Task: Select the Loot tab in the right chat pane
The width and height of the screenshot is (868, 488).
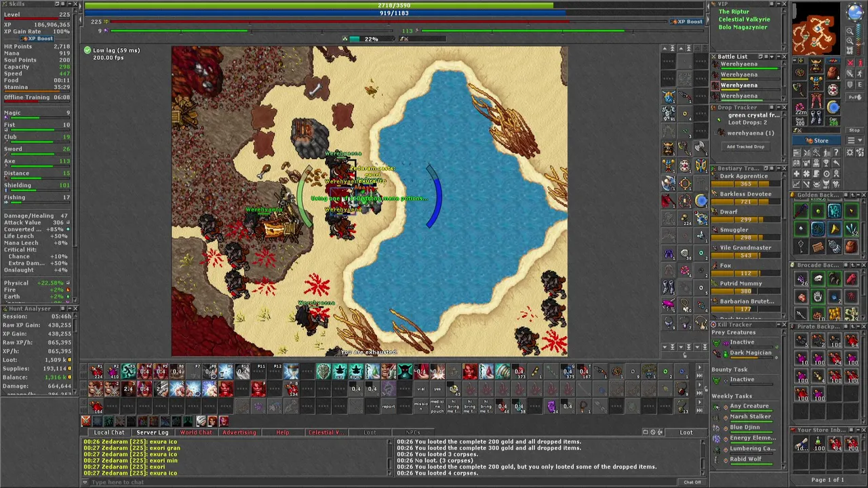Action: pos(686,432)
